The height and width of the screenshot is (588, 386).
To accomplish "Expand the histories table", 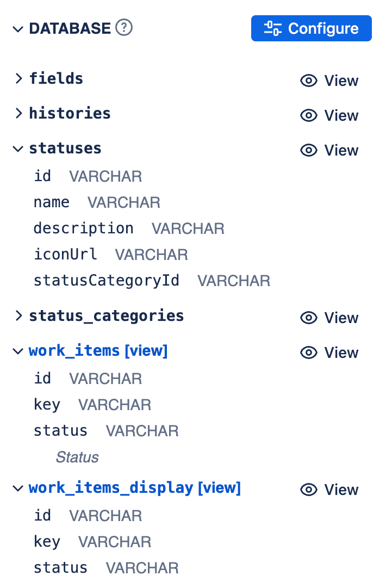I will point(18,113).
